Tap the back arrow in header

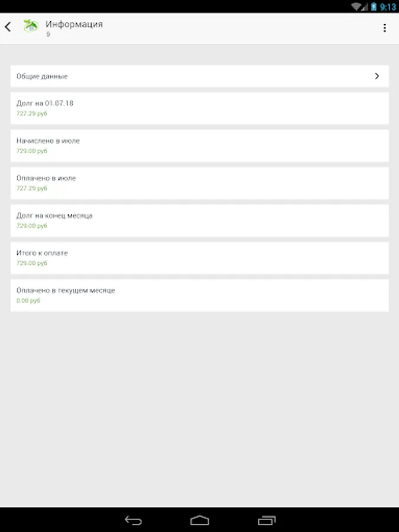pos(8,27)
